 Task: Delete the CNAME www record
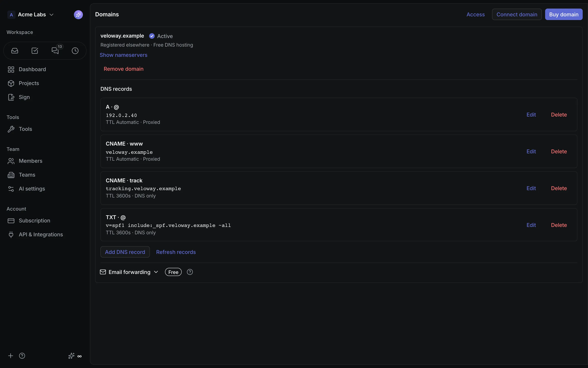coord(559,151)
